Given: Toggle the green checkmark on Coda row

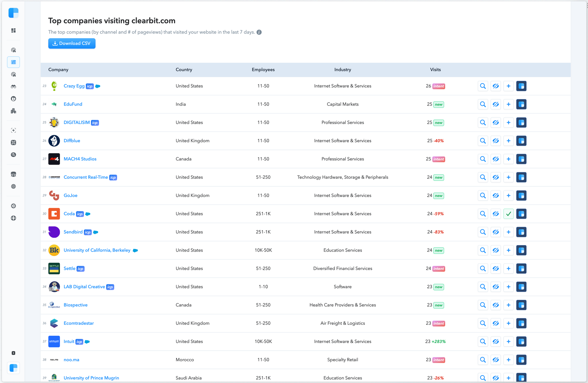Looking at the screenshot, I should [508, 214].
